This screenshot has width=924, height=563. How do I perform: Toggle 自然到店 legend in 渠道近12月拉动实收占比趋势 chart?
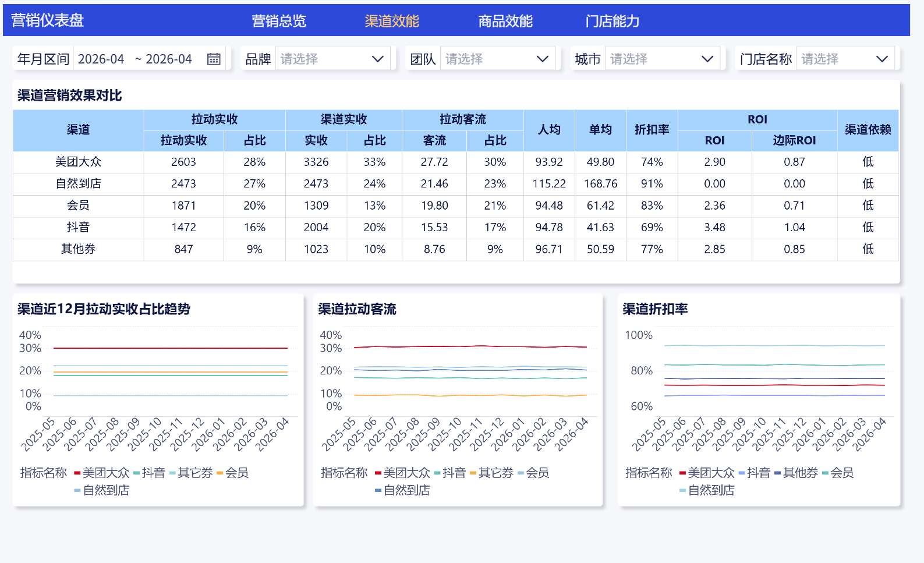coord(101,490)
